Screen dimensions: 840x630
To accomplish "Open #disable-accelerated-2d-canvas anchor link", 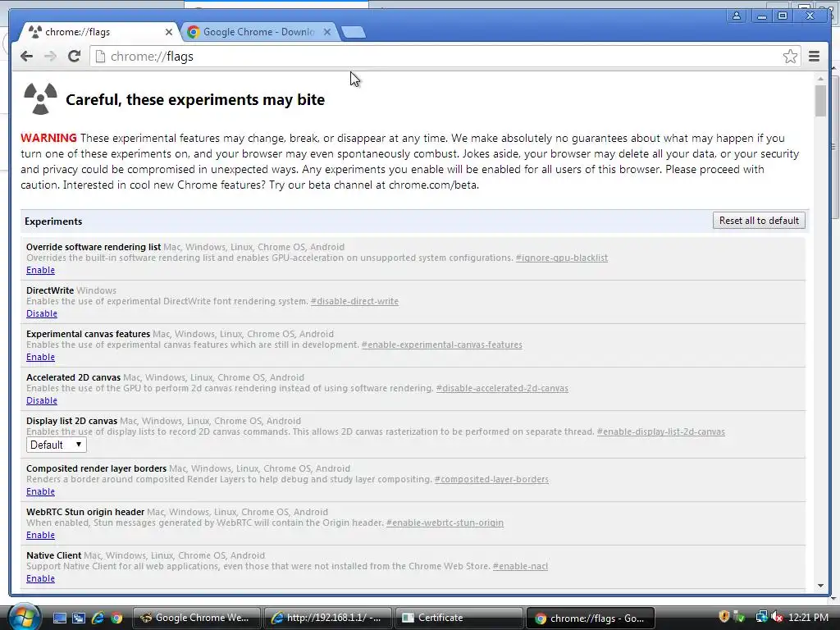I will click(502, 388).
